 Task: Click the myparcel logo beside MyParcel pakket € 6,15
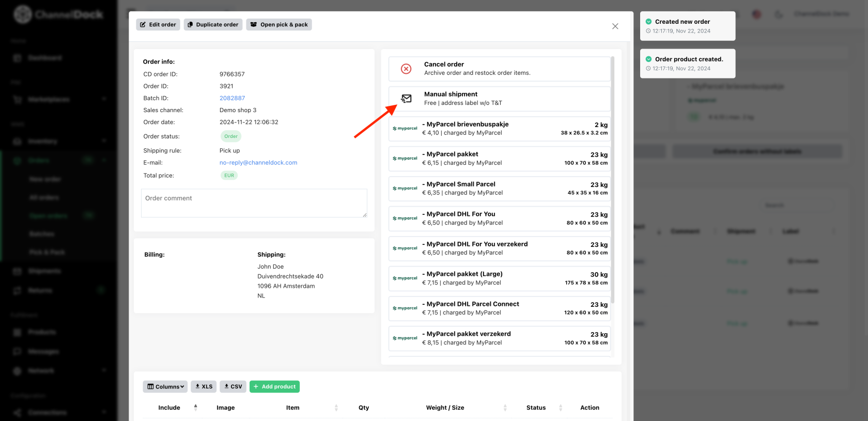point(405,159)
